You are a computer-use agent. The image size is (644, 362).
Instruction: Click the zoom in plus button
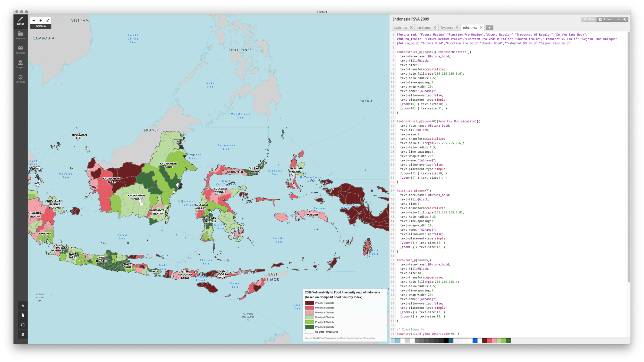pyautogui.click(x=41, y=20)
